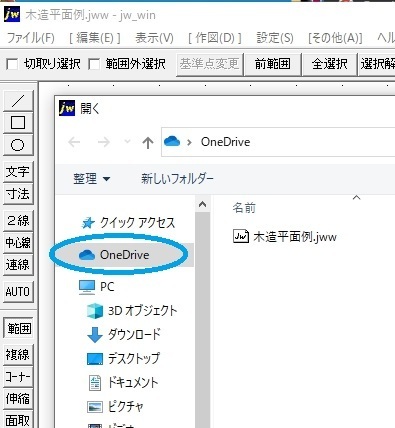395x428 pixels.
Task: Sort by the 名前 column header
Action: pos(244,208)
